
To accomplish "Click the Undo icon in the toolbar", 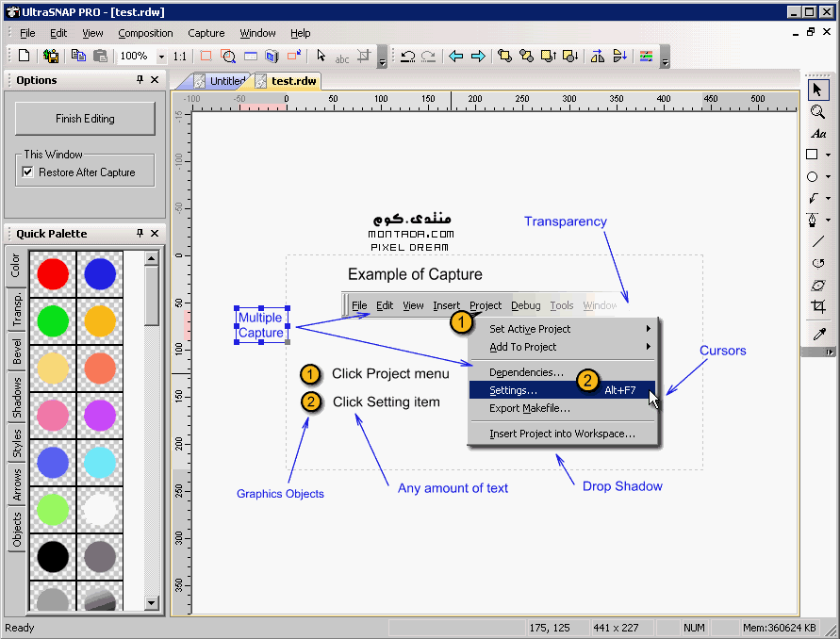I will tap(407, 56).
